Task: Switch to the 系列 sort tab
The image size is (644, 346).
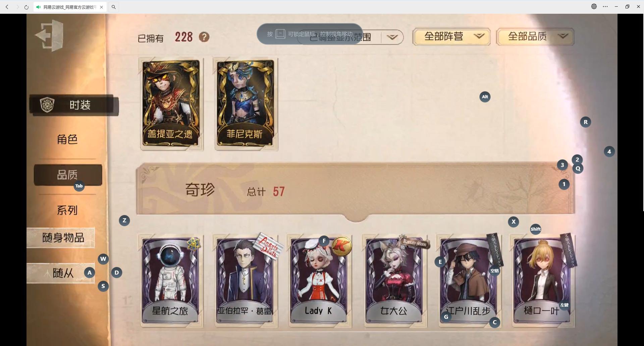Action: [67, 210]
